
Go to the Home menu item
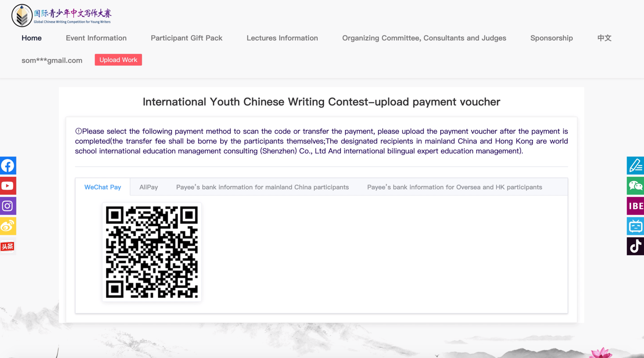pyautogui.click(x=31, y=38)
